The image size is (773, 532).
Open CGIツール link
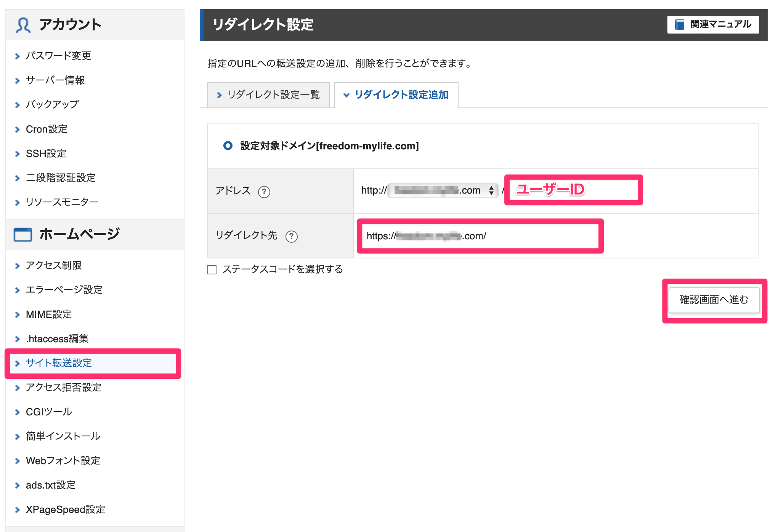click(x=49, y=412)
